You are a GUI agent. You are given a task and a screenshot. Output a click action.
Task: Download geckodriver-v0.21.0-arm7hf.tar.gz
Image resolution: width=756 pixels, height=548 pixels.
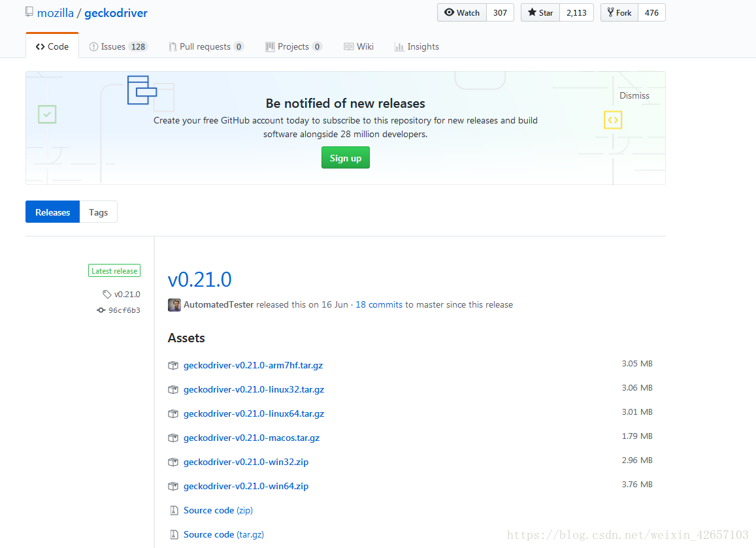tap(253, 365)
